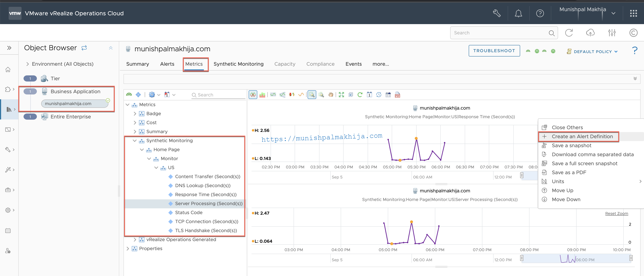Go to Home in left sidebar
Viewport: 644px width, 276px height.
8,69
